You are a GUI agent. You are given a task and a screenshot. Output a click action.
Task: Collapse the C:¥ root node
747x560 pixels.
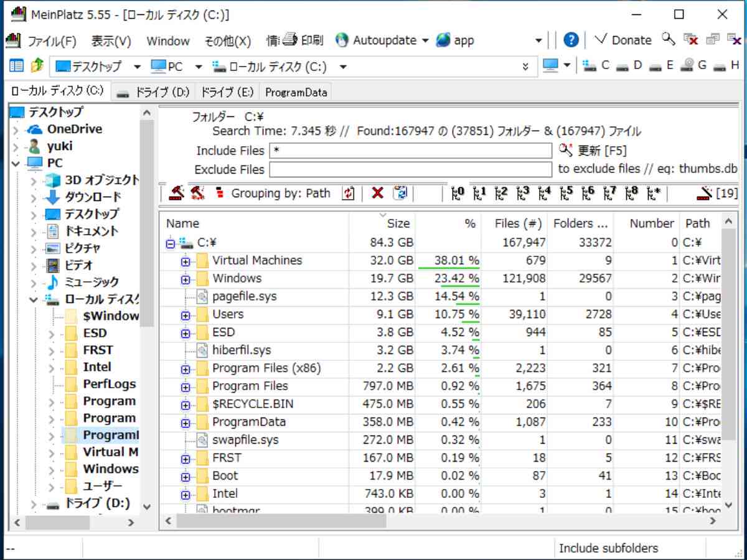[x=171, y=243]
